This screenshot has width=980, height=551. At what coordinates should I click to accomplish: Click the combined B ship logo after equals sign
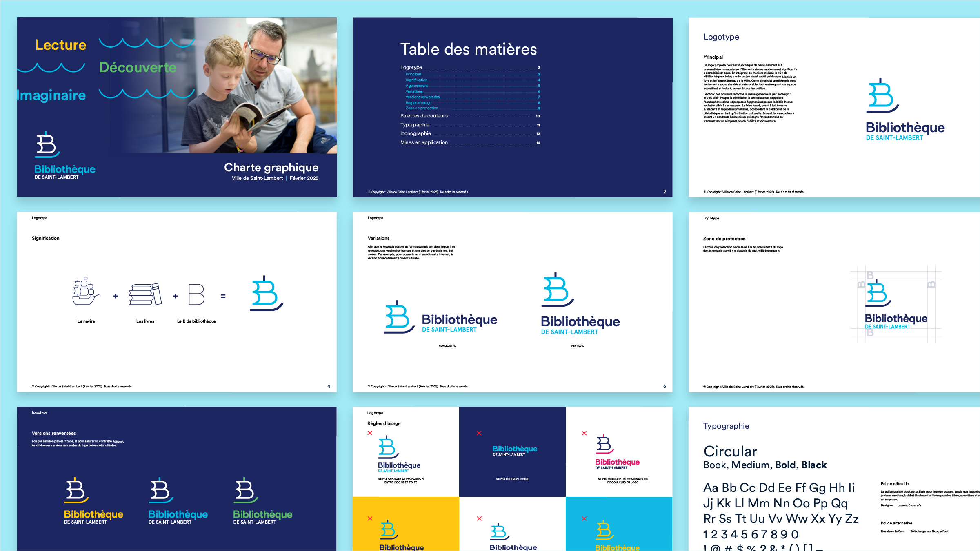pos(266,294)
